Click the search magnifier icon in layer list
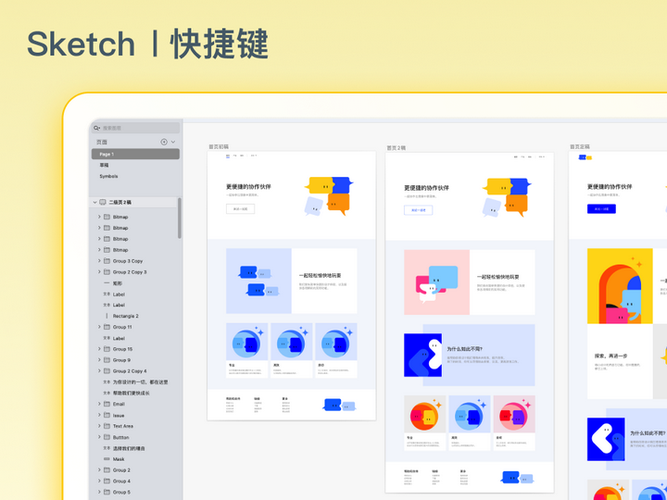The image size is (667, 500). tap(97, 128)
